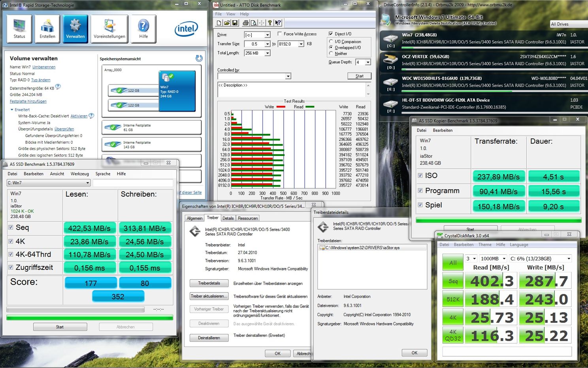This screenshot has width=588, height=368.
Task: Open Theme menu in CrystalDiskMark
Action: (x=485, y=245)
